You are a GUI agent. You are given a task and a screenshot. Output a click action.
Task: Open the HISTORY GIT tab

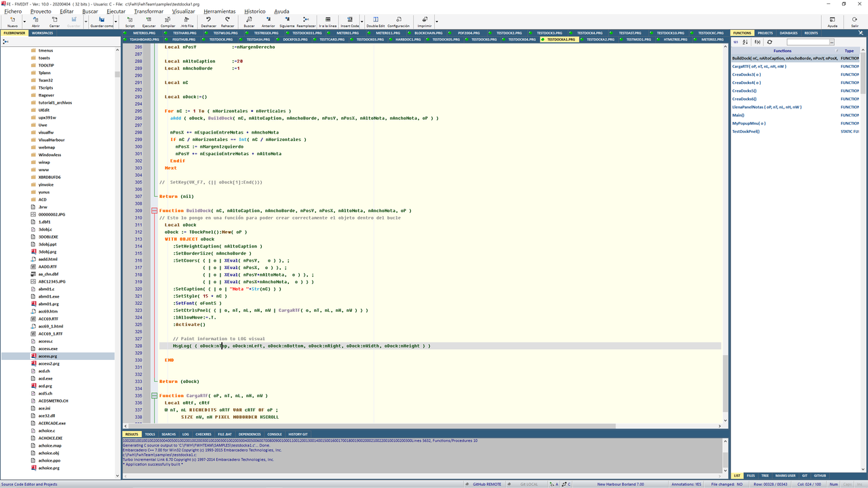click(x=298, y=434)
